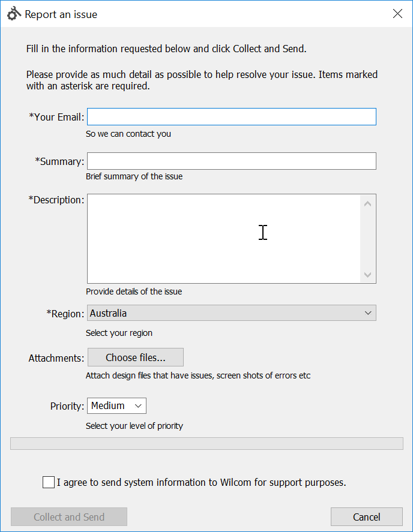
Task: Click the Choose files... button
Action: click(x=136, y=357)
